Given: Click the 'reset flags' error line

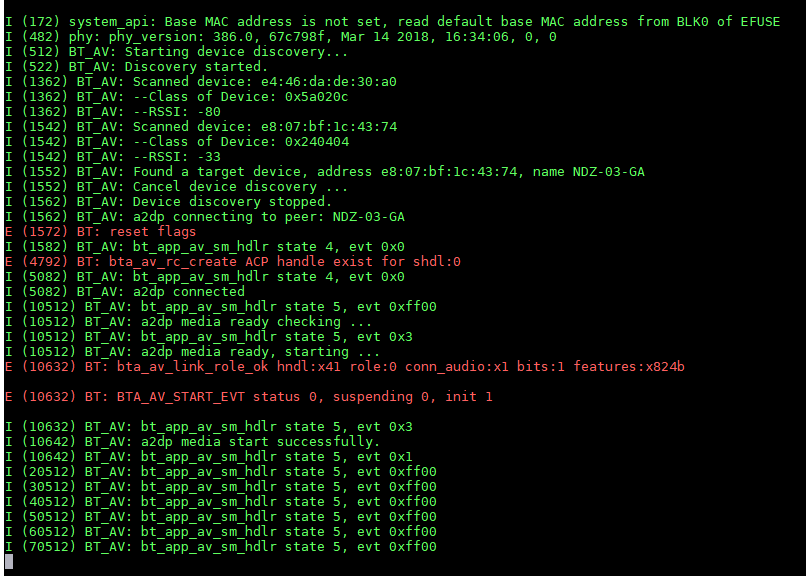Looking at the screenshot, I should click(101, 232).
